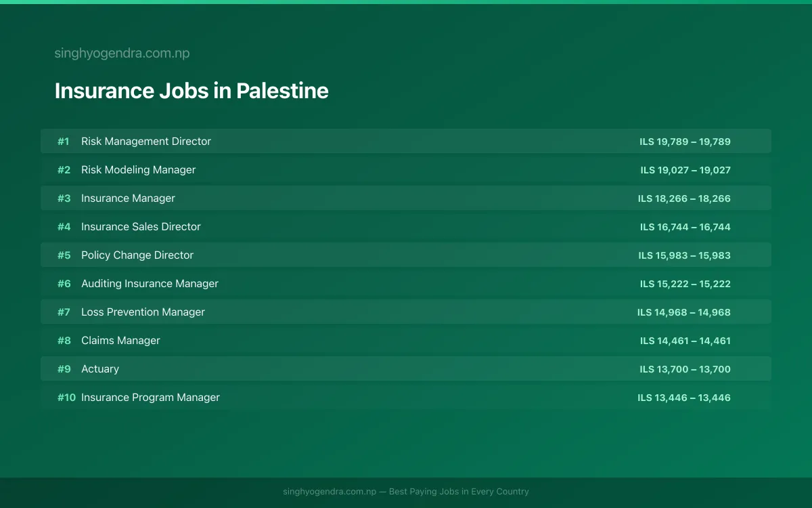Click the footer 'Best Paying Jobs in Every Country' text
Viewport: 812px width, 508px height.
(459, 492)
